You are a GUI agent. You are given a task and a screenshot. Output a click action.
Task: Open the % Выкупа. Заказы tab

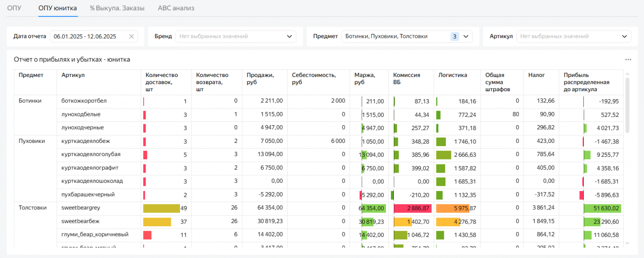pos(117,8)
